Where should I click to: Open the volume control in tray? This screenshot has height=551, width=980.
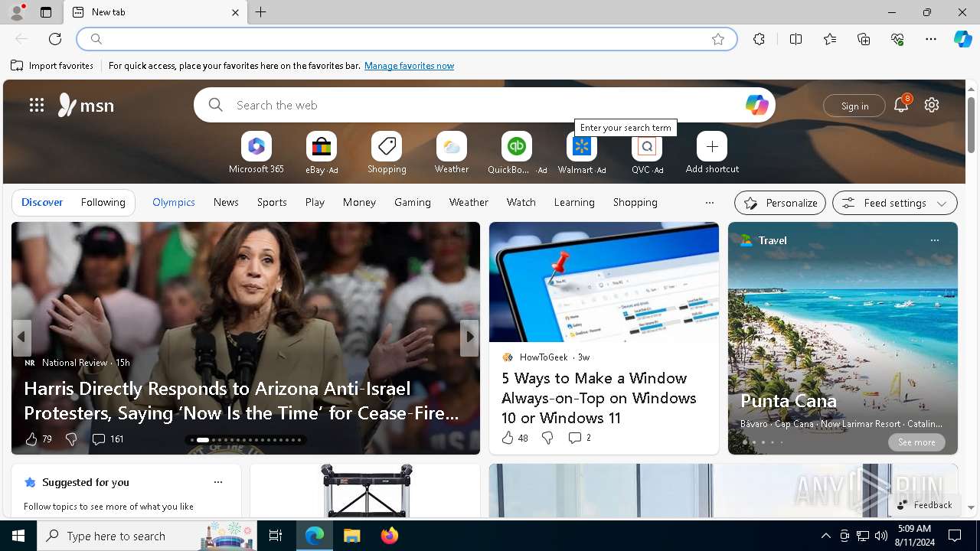tap(880, 536)
